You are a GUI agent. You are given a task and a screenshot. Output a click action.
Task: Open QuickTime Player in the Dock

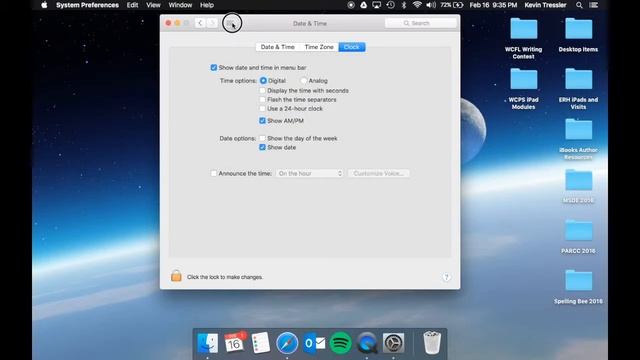click(x=367, y=343)
